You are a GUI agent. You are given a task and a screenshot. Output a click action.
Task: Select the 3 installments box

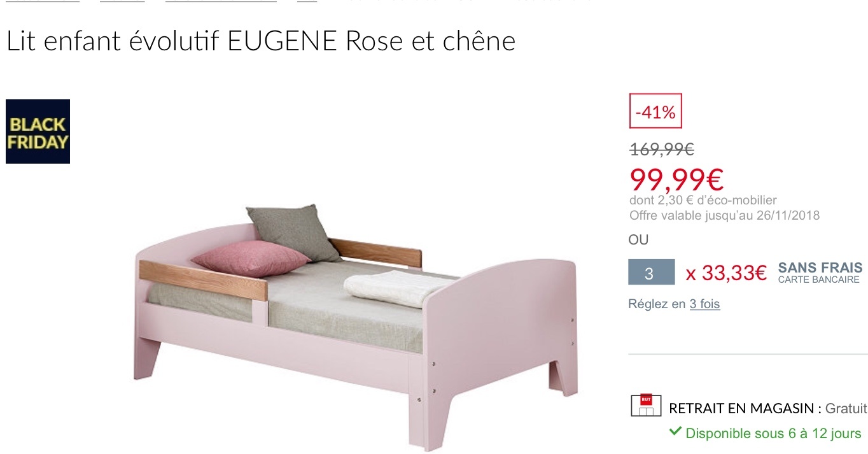point(651,272)
